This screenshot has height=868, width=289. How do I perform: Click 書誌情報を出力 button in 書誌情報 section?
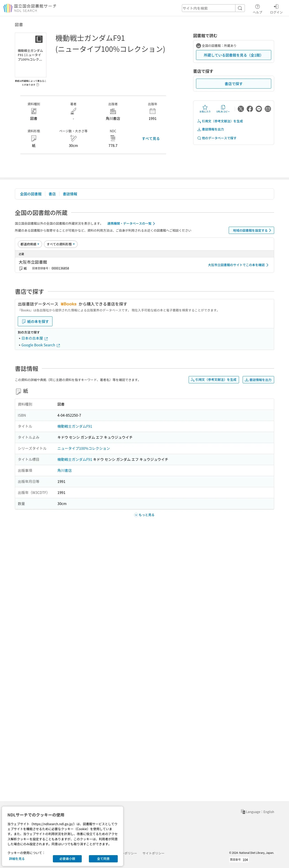coord(258,380)
